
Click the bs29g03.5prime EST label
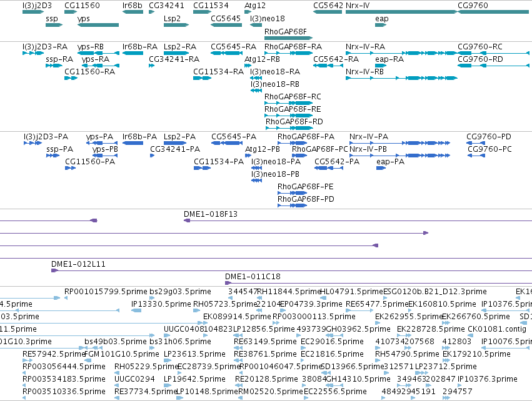[181, 292]
